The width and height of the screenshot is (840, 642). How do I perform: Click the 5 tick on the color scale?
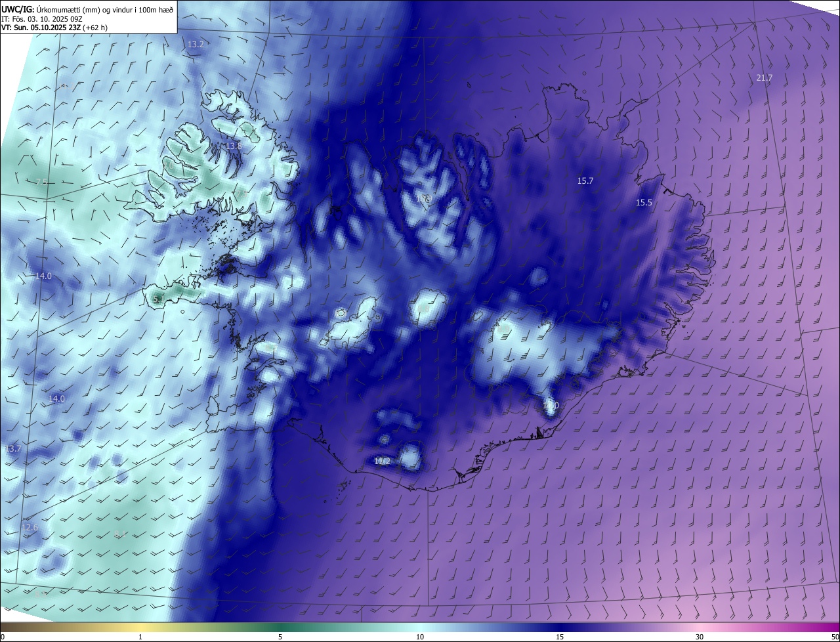click(x=280, y=637)
